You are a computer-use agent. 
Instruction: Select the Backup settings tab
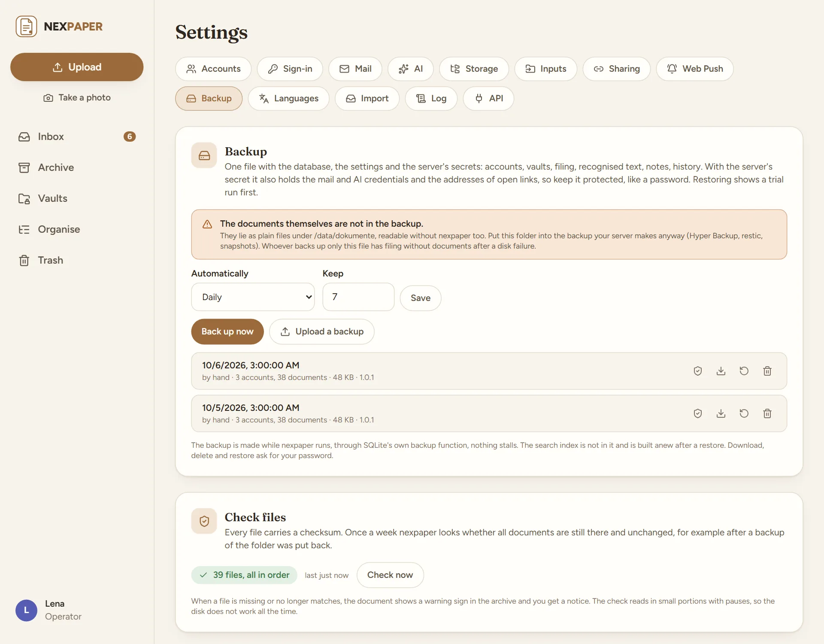click(x=209, y=98)
